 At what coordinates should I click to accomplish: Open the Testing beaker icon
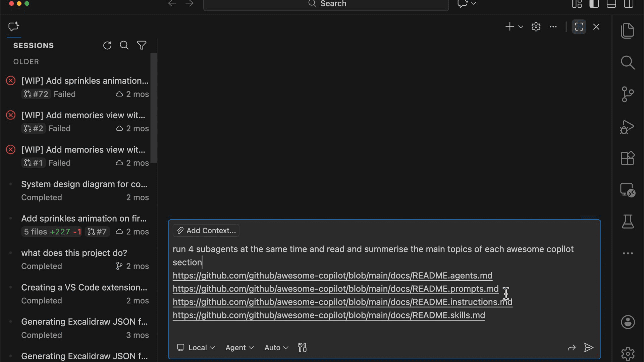(x=627, y=222)
